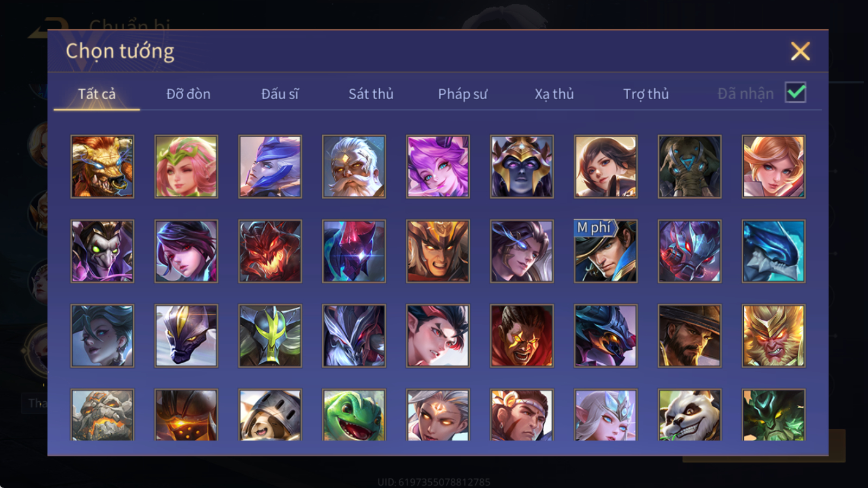Choose the blue shark hero icon
Screen dimensions: 868x488
point(773,251)
